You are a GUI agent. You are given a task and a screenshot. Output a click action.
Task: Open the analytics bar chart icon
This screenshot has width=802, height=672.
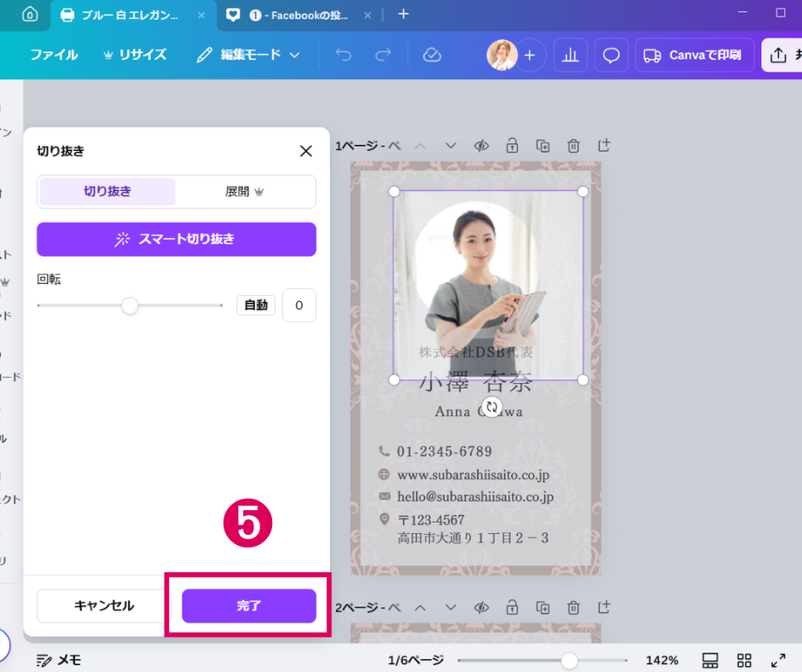pos(571,55)
